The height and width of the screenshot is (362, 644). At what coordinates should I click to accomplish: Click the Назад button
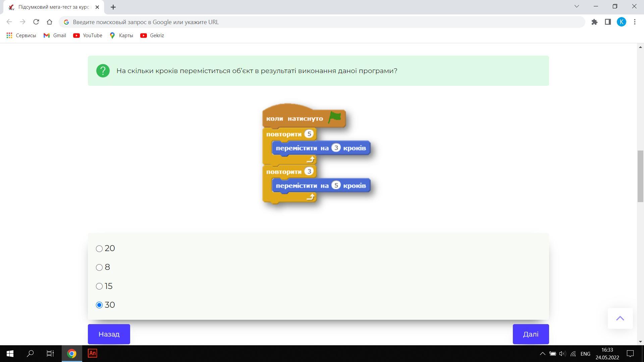109,334
